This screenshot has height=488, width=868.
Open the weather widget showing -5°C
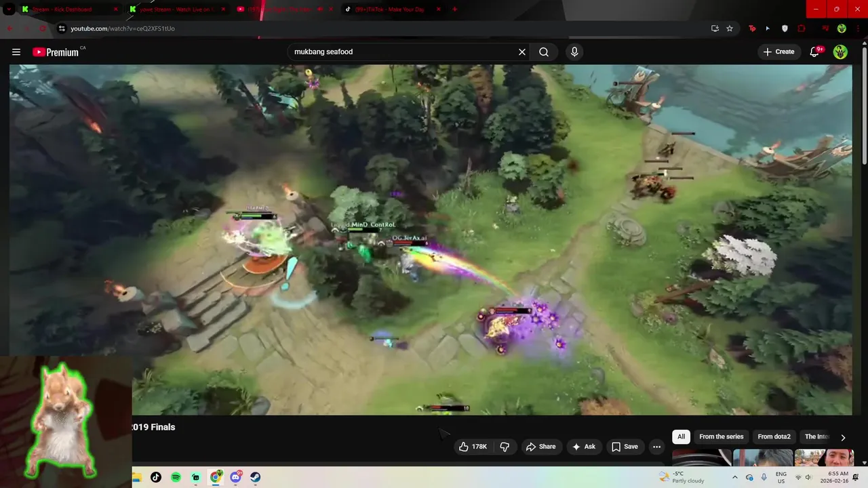click(682, 477)
